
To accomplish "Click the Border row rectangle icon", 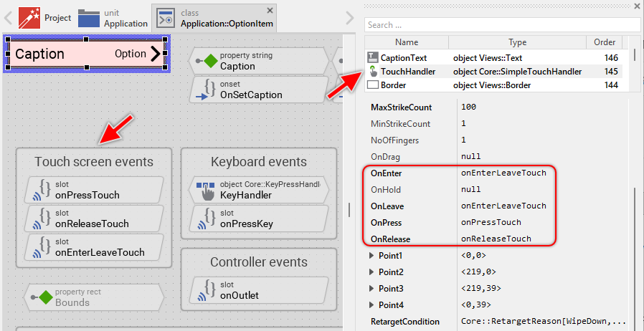I will point(372,85).
